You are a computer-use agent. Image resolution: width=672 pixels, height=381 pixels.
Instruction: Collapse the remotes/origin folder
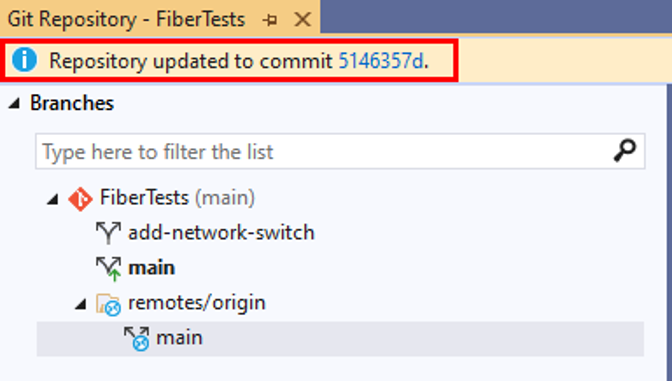point(81,304)
